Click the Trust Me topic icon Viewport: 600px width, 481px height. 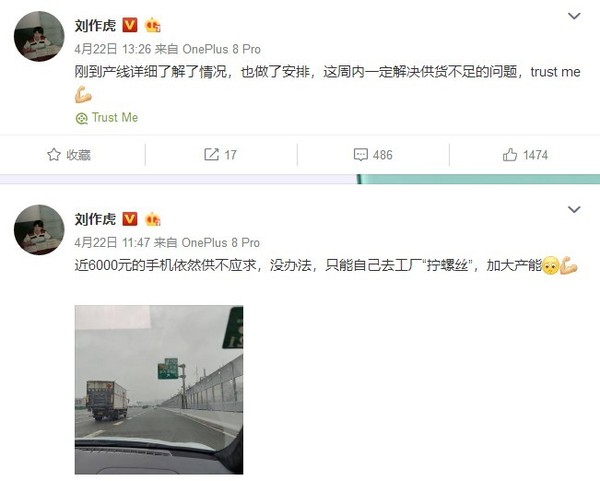tap(82, 118)
